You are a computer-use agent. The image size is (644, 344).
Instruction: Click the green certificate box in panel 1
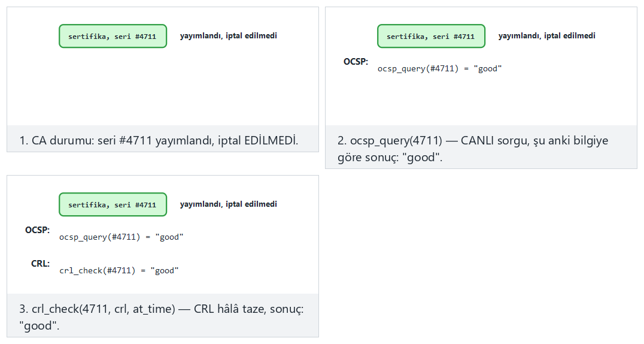tap(113, 36)
